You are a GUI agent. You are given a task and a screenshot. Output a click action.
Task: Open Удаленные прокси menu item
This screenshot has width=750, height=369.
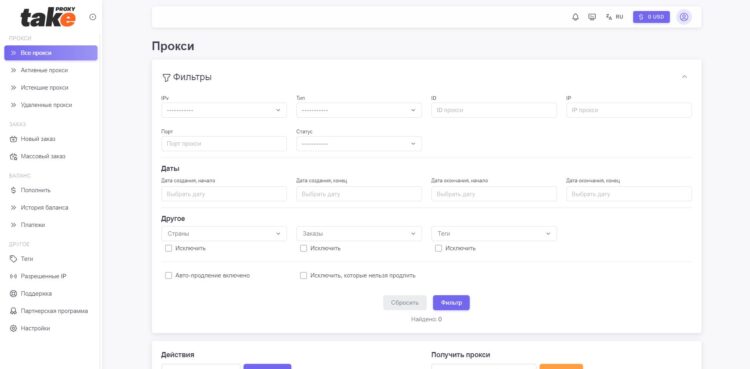(x=51, y=105)
